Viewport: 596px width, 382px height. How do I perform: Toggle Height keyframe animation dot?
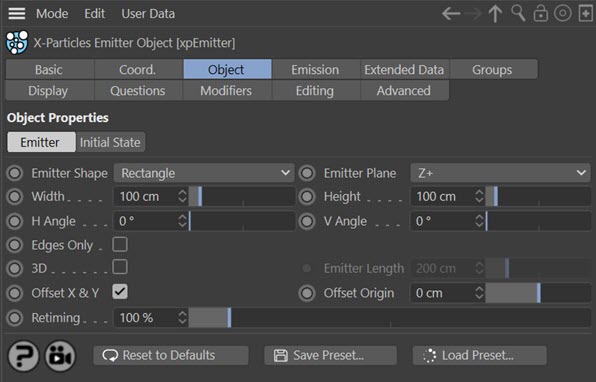[x=307, y=197]
